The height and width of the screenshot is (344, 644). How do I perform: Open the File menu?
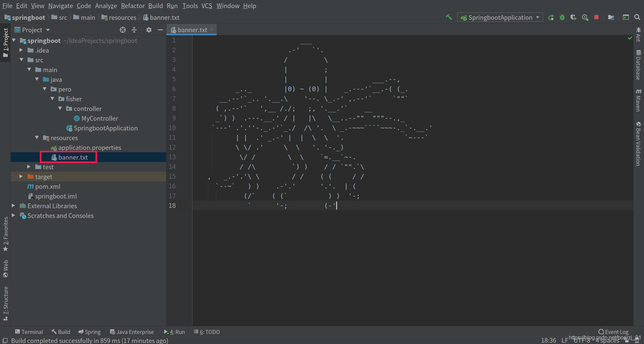tap(7, 6)
